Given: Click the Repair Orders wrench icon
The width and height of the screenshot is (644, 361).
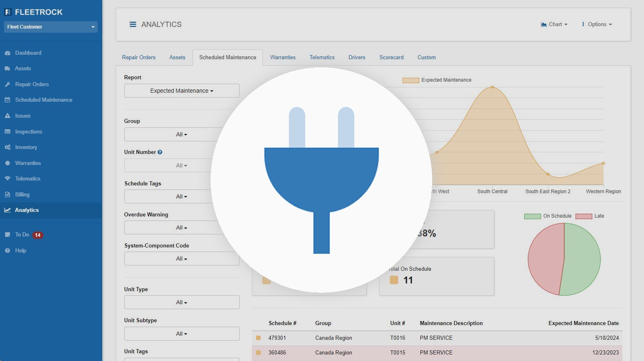Looking at the screenshot, I should pos(7,85).
